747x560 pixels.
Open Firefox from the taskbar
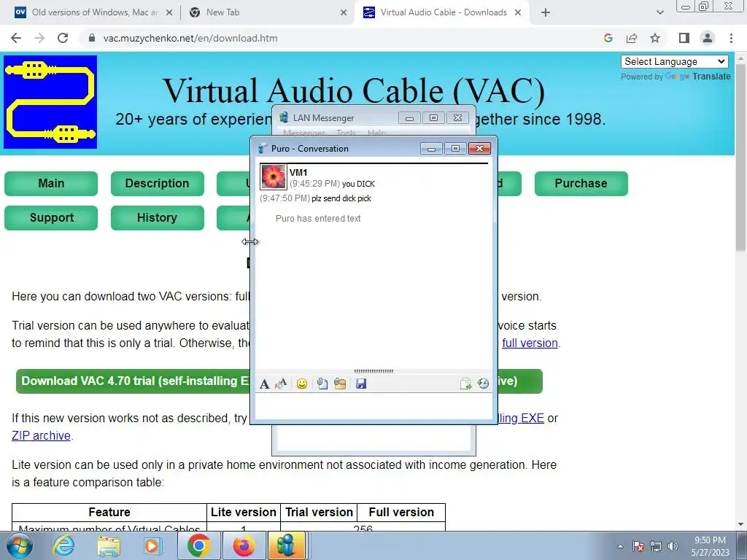pos(244,545)
